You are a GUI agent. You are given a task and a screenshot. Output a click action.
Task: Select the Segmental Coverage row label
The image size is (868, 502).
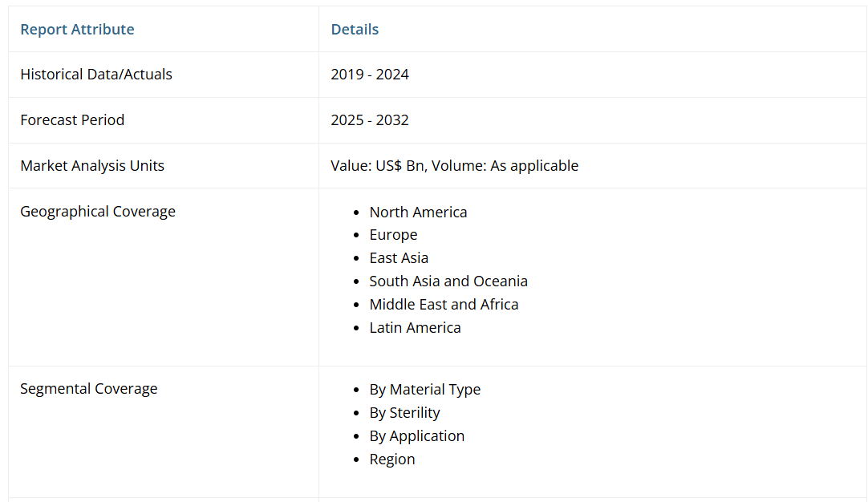(x=89, y=389)
